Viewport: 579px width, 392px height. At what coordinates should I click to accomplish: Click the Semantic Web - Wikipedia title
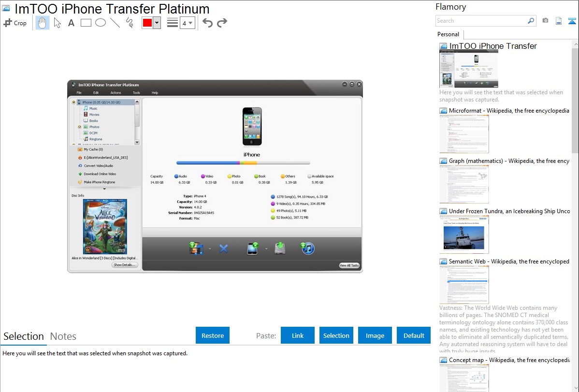(509, 261)
